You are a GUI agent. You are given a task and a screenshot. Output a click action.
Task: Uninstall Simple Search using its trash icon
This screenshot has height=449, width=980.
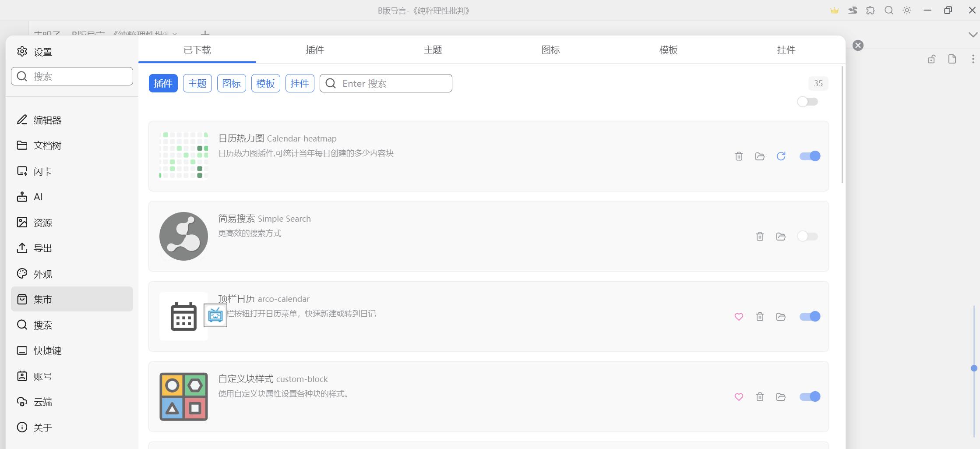(760, 237)
